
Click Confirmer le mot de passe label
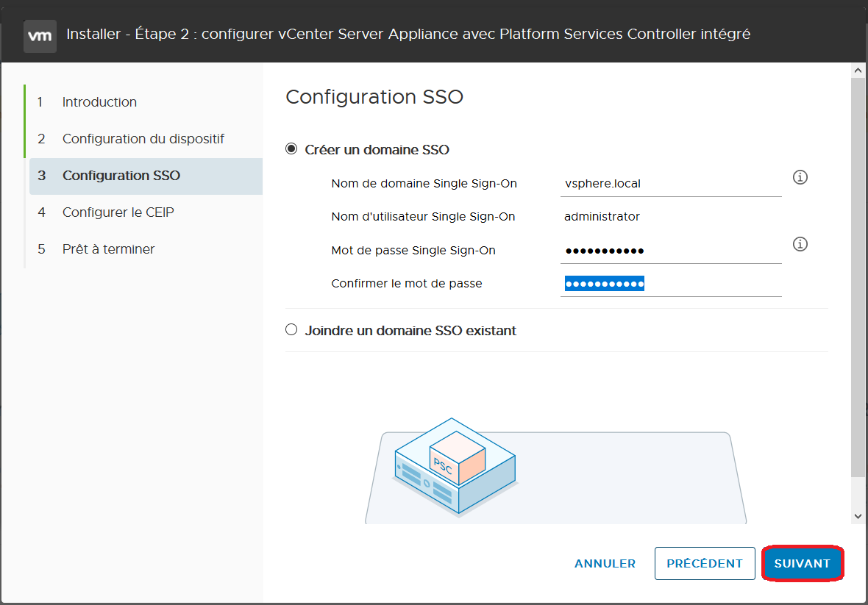pos(406,284)
